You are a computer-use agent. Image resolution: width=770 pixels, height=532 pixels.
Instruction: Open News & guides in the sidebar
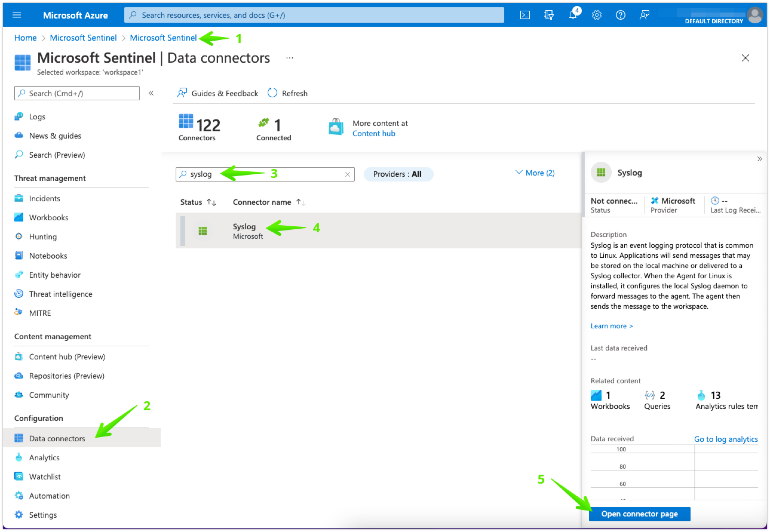(x=55, y=136)
